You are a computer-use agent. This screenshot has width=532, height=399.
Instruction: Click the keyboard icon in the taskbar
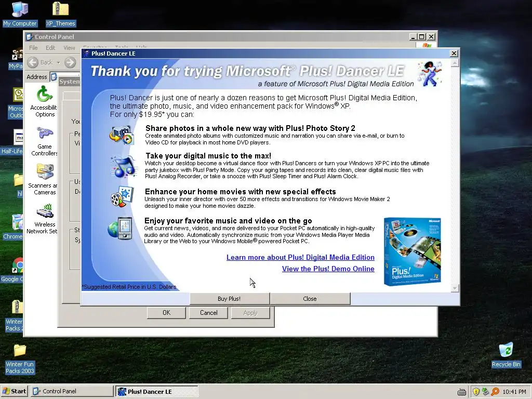(x=462, y=392)
